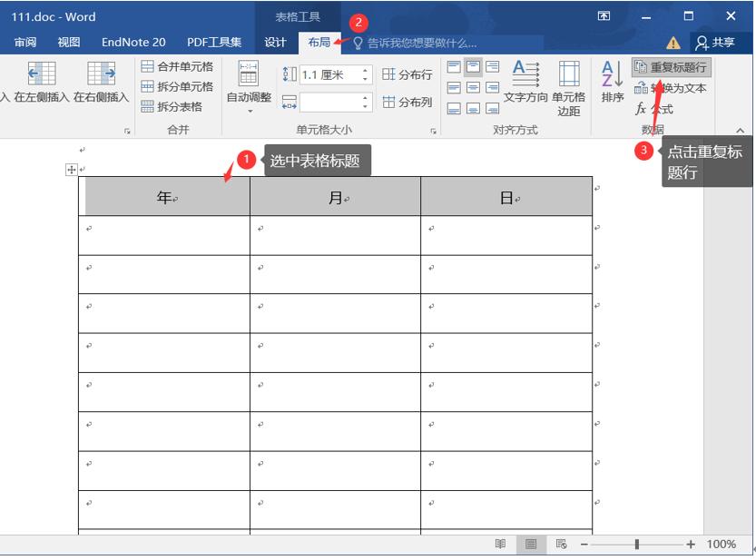Click the 共享 share button
The image size is (756, 560).
tap(717, 41)
